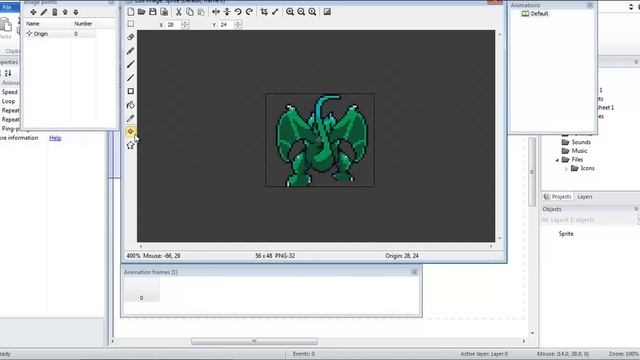Click the Y origin coordinate field
The height and width of the screenshot is (360, 640).
coord(226,25)
